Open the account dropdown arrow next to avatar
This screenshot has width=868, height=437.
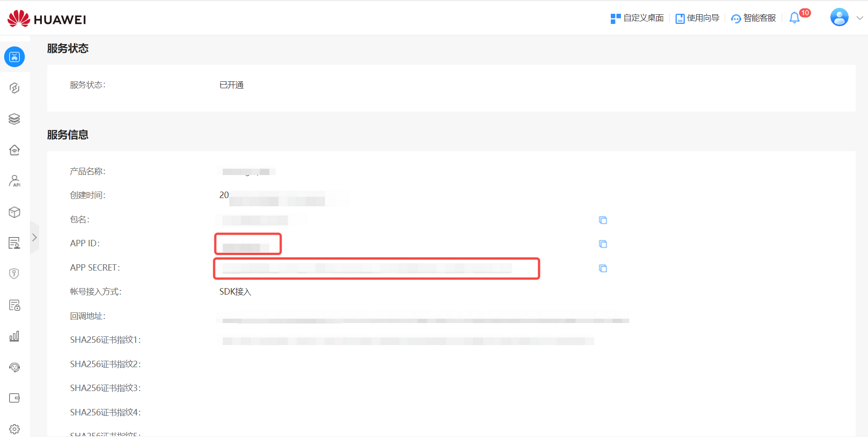click(860, 18)
